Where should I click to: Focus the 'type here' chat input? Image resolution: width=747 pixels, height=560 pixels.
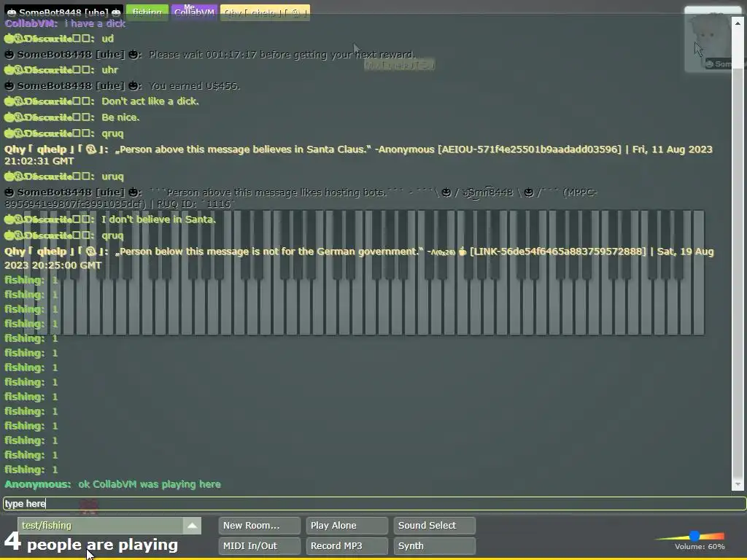coord(374,503)
